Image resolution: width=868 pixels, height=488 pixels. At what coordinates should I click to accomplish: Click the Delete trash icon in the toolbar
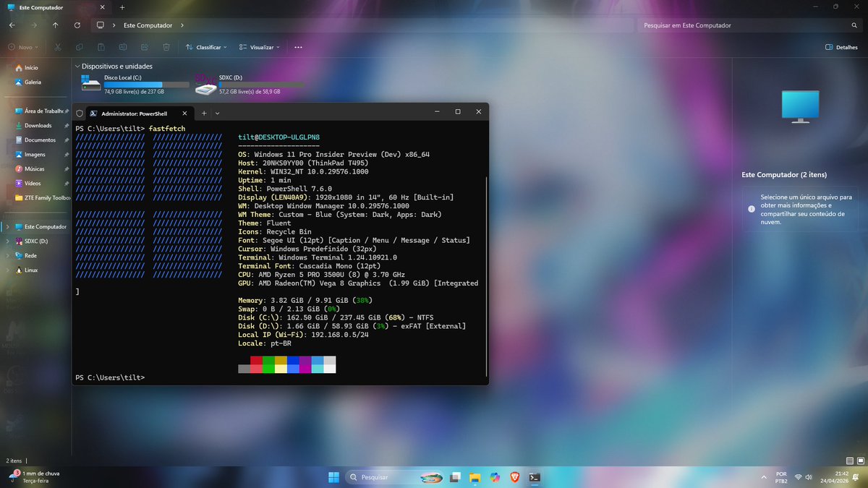(166, 46)
